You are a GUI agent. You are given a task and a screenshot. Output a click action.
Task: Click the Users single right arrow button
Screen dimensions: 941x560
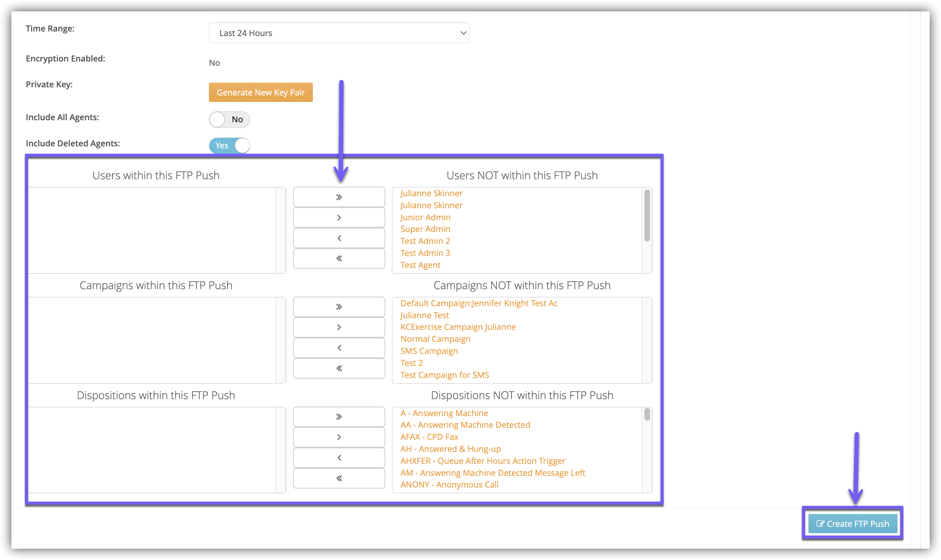(339, 218)
